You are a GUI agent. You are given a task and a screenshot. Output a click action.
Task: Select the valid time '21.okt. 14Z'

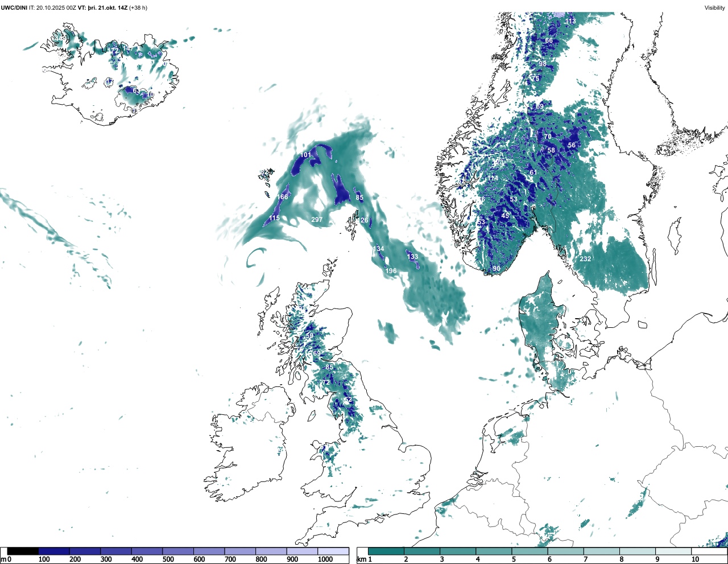(x=113, y=8)
